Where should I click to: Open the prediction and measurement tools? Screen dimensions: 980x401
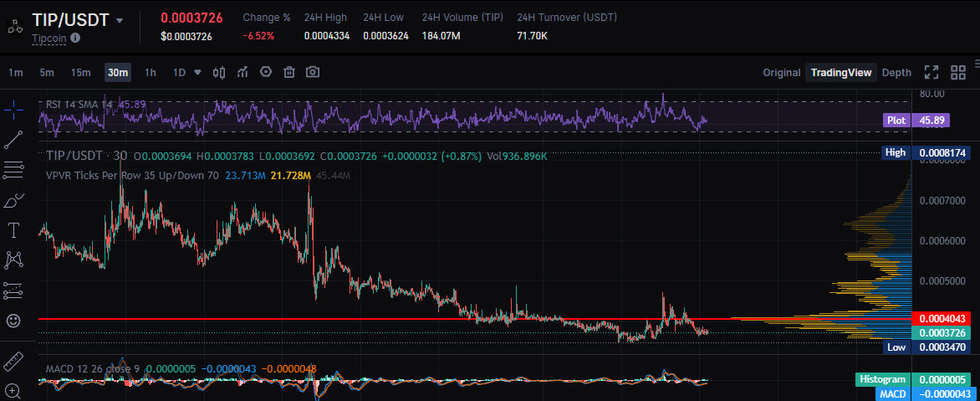coord(13,290)
